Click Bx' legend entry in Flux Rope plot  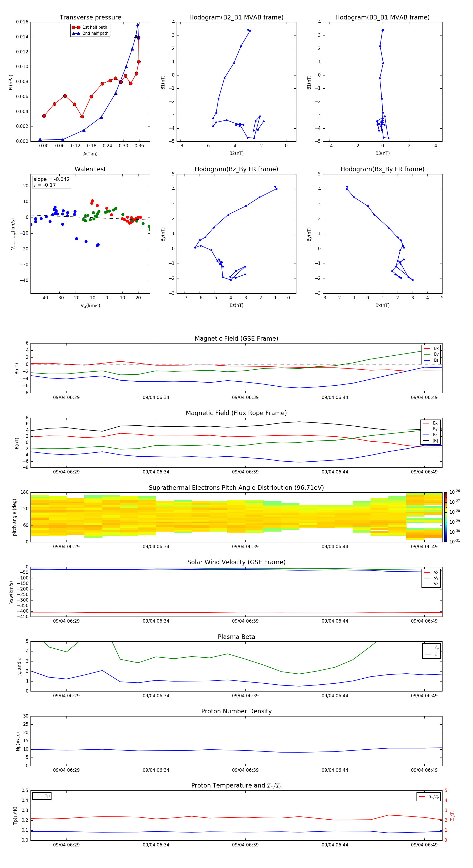tap(431, 423)
